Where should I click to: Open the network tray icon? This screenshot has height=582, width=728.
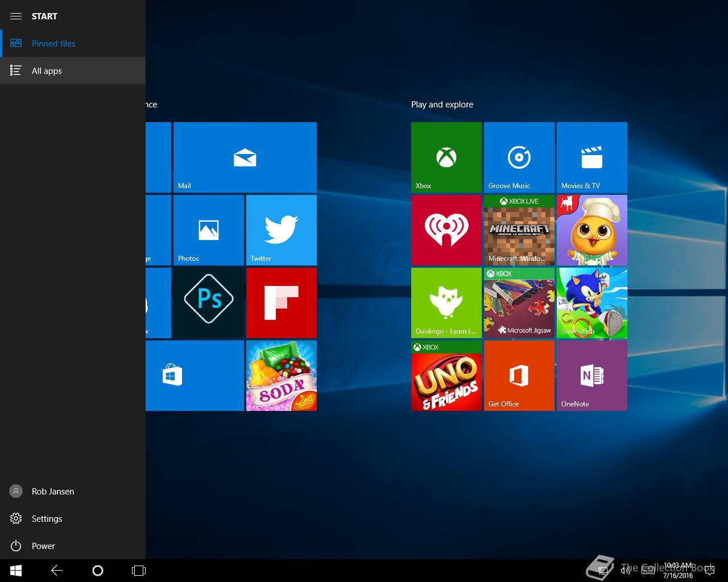click(603, 571)
